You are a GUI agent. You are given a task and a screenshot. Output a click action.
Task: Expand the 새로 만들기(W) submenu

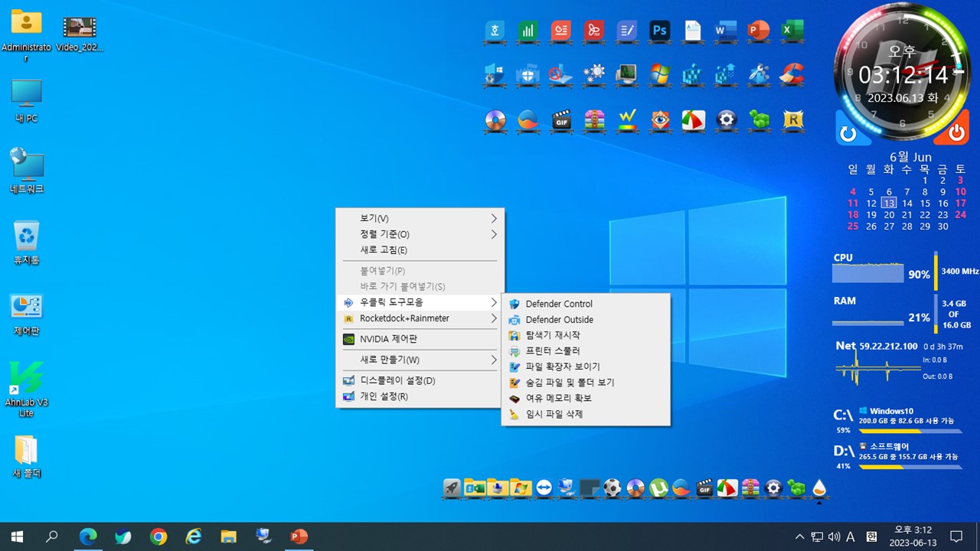(420, 360)
